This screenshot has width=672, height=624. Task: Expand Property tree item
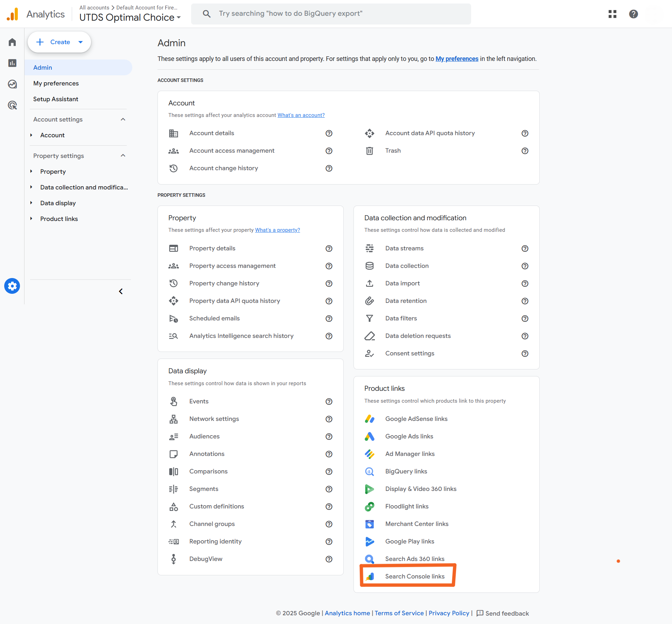click(x=31, y=172)
